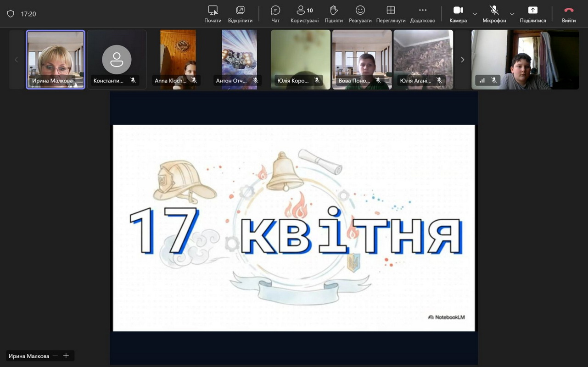Viewport: 588px width, 367px height.
Task: Click the shield security icon
Action: 11,14
